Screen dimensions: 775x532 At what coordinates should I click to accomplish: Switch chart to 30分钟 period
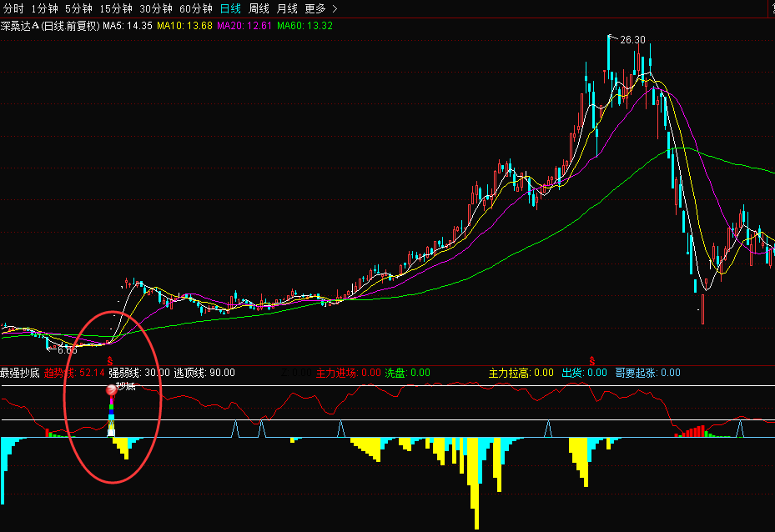tap(155, 9)
